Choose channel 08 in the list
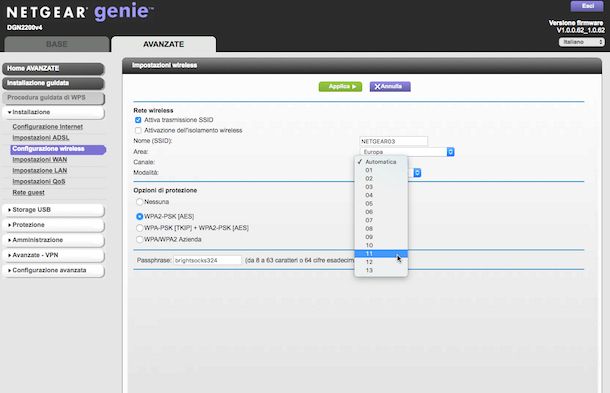Viewport: 610px width, 393px height. tap(381, 229)
